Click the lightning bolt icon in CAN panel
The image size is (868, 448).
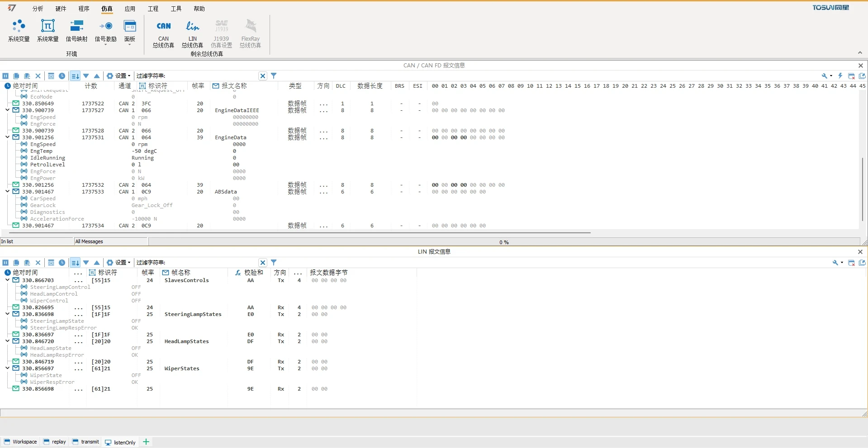pyautogui.click(x=840, y=76)
